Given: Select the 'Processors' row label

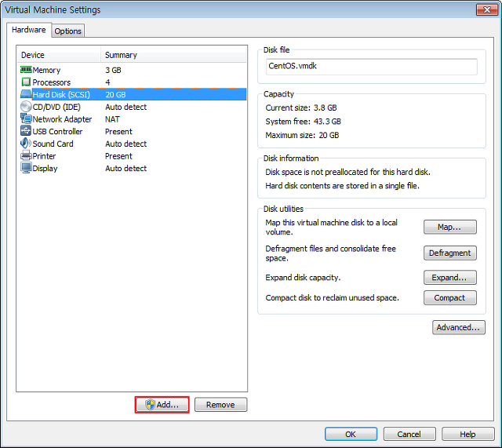Looking at the screenshot, I should point(52,82).
